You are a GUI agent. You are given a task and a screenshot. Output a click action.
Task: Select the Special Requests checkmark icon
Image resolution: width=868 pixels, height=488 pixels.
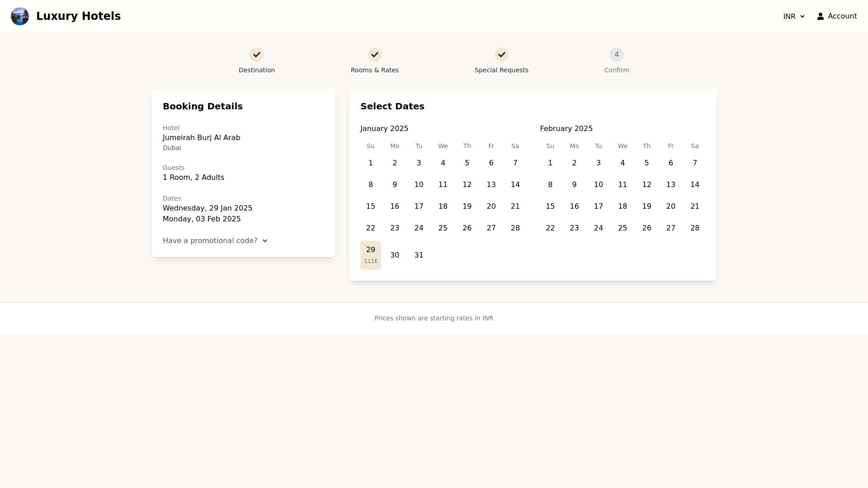coord(502,55)
